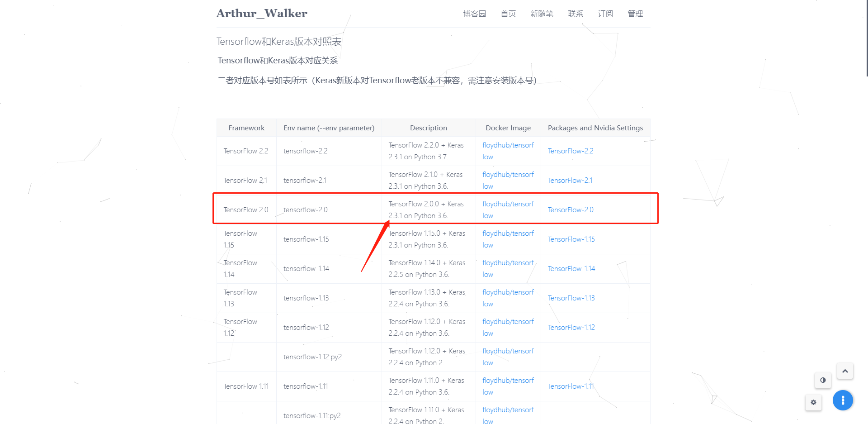868x424 pixels.
Task: Click the TensorFlow 2.2 framework cell
Action: (246, 151)
